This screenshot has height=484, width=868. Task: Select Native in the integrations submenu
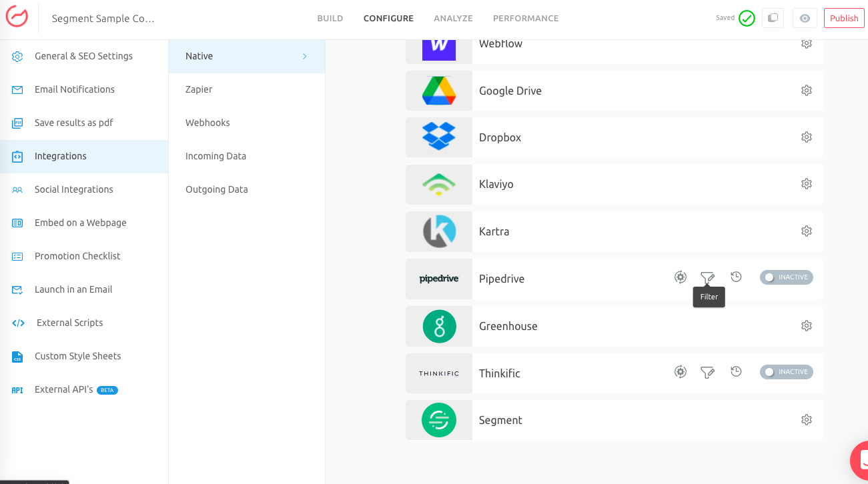247,56
